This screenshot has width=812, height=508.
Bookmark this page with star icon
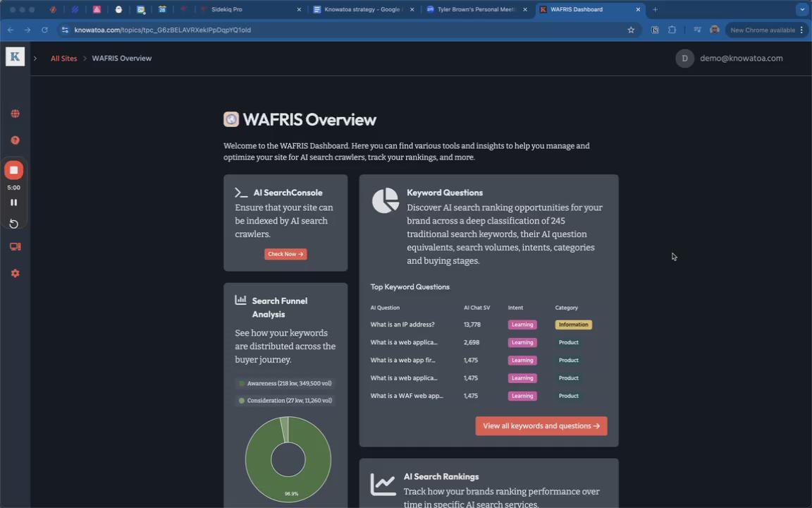point(631,30)
